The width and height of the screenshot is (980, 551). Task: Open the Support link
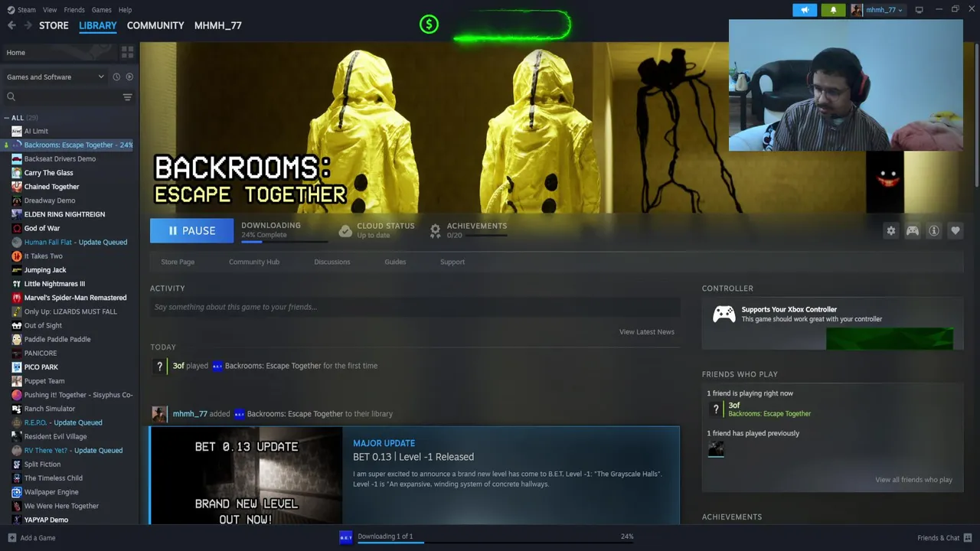452,262
